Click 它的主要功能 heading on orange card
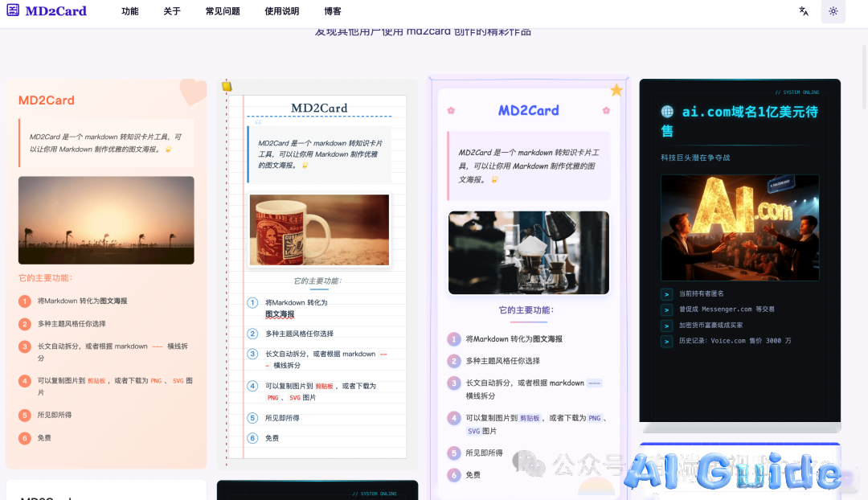 coord(45,278)
